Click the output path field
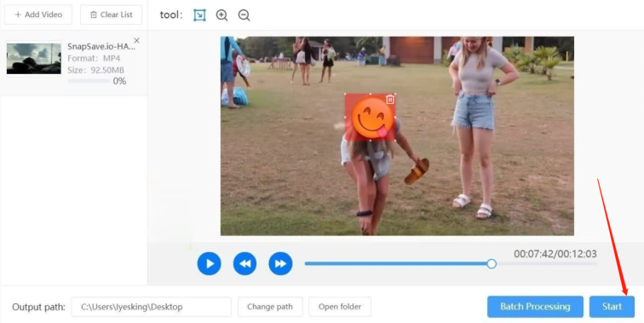Screen dimensions: 644x323 [151, 307]
